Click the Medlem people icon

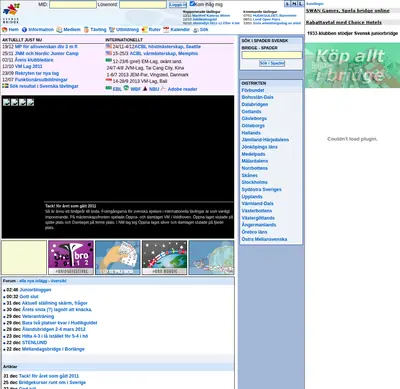(59, 30)
